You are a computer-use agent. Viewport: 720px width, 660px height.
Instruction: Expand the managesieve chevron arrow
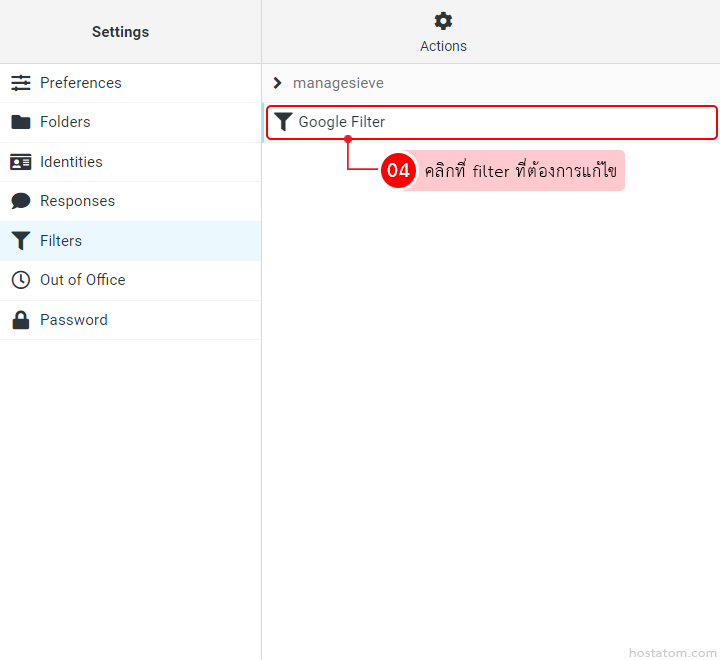[278, 83]
